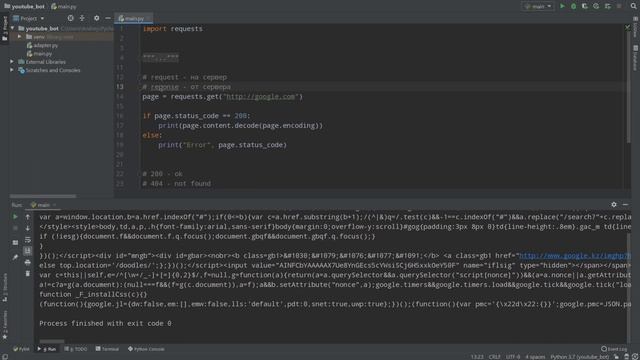Open Structure vertical tool tab on left edge
640x360 pixels.
point(4,287)
